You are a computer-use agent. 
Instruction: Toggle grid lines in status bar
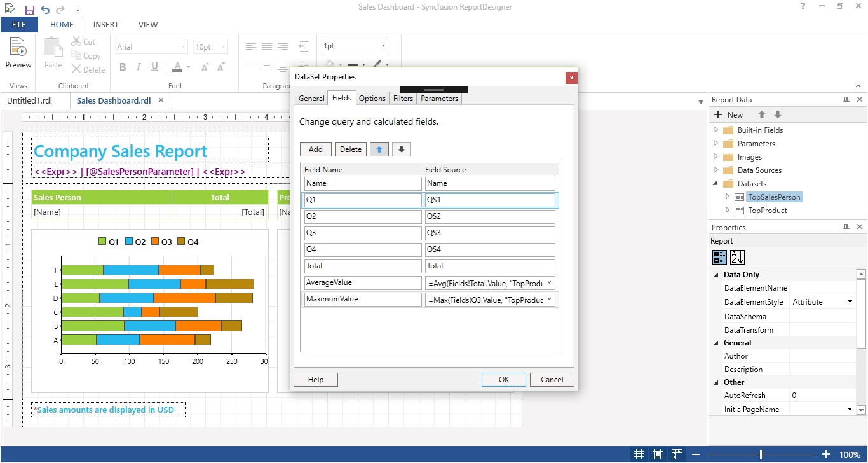coord(639,455)
